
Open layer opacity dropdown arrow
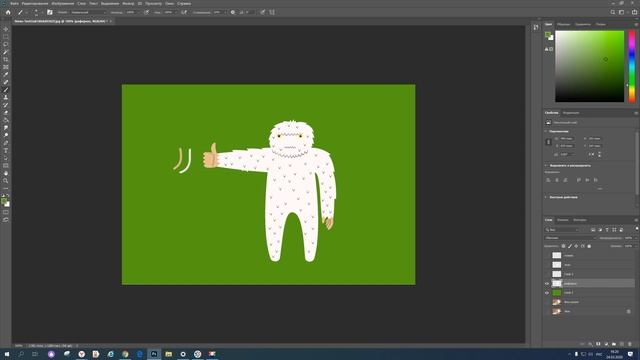(636, 238)
